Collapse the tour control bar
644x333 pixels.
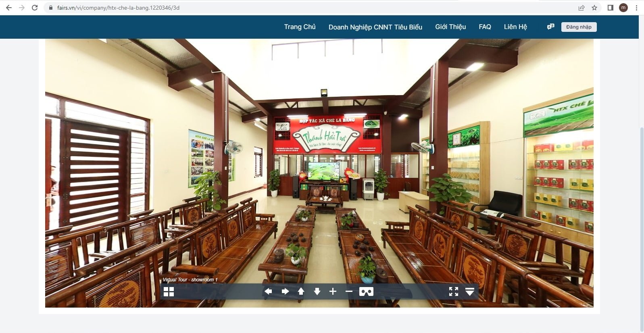[470, 291]
